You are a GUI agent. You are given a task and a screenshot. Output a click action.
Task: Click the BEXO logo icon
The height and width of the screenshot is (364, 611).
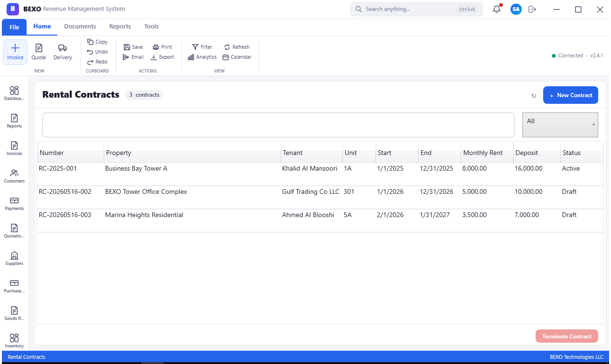[x=13, y=9]
